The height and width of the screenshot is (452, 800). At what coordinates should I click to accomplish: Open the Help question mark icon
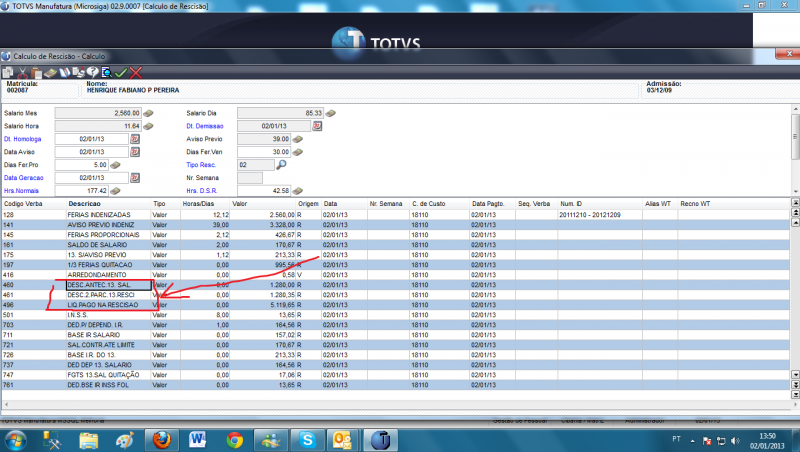pos(92,72)
